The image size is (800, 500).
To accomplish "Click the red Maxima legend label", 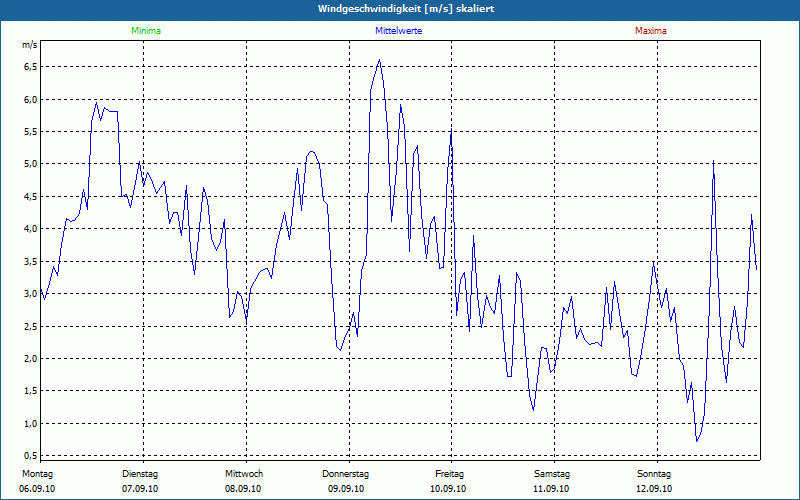I will pyautogui.click(x=651, y=31).
